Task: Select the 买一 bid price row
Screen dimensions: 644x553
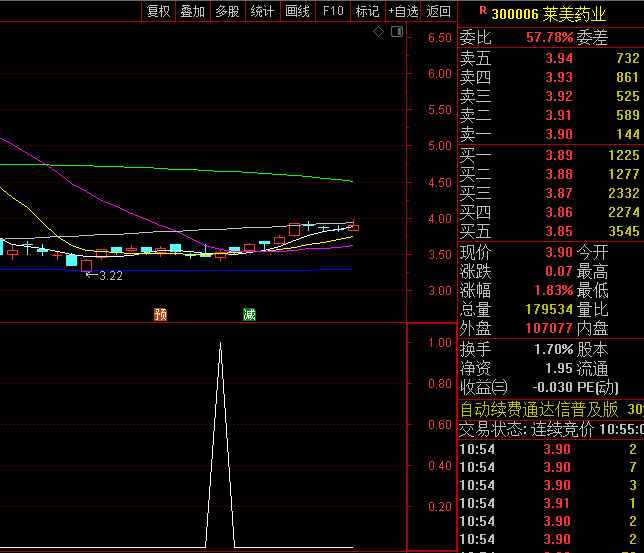Action: (x=550, y=155)
